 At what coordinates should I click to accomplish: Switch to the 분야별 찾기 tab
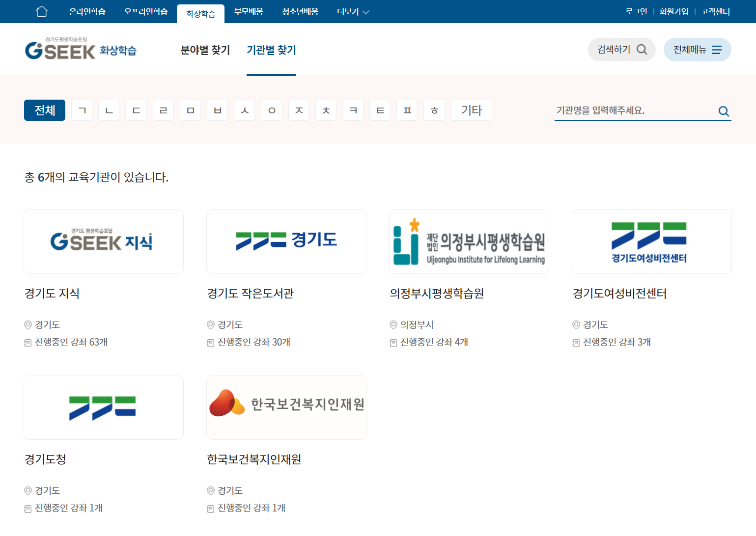pyautogui.click(x=205, y=50)
